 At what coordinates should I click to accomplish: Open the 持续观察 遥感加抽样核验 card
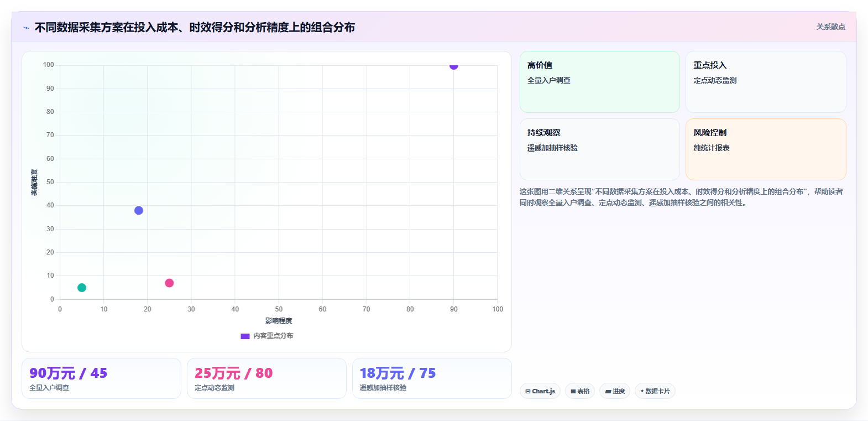[599, 149]
